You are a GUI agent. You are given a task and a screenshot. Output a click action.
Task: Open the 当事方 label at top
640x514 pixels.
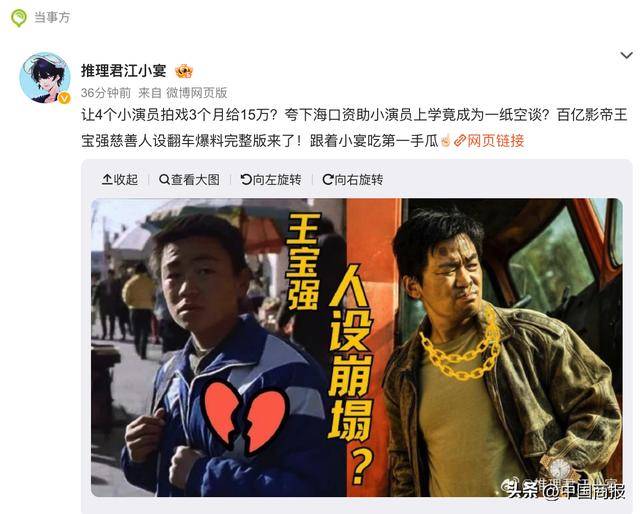click(52, 18)
